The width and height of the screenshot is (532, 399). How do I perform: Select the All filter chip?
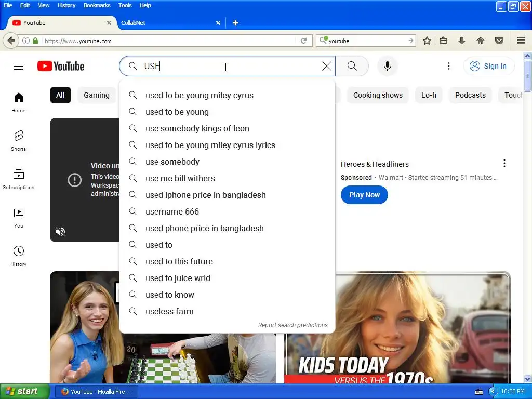60,95
